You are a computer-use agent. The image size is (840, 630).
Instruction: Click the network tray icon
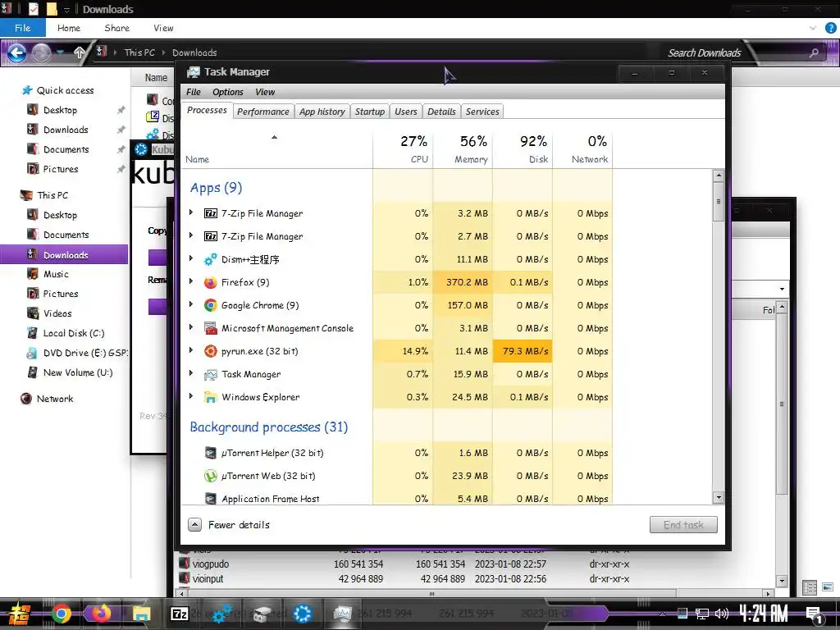(702, 614)
